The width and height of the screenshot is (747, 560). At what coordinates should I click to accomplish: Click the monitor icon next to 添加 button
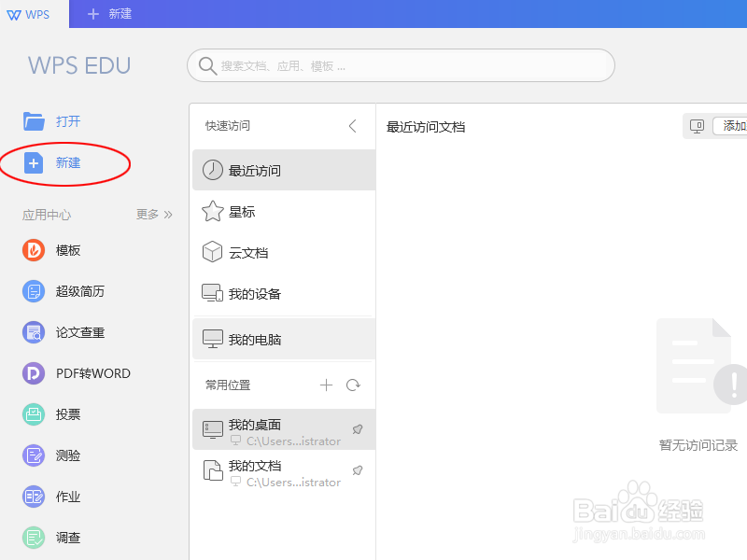pos(697,126)
